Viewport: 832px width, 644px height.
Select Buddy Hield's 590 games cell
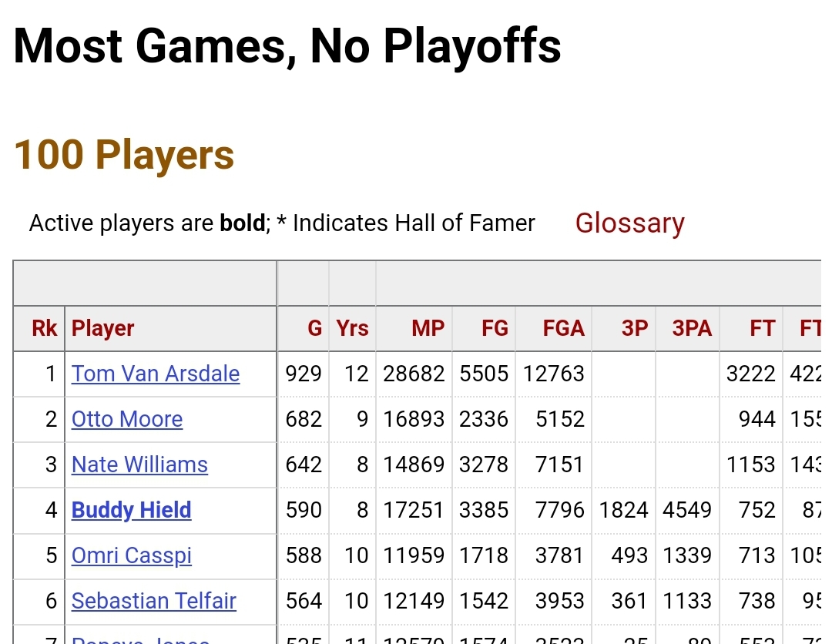pyautogui.click(x=303, y=510)
